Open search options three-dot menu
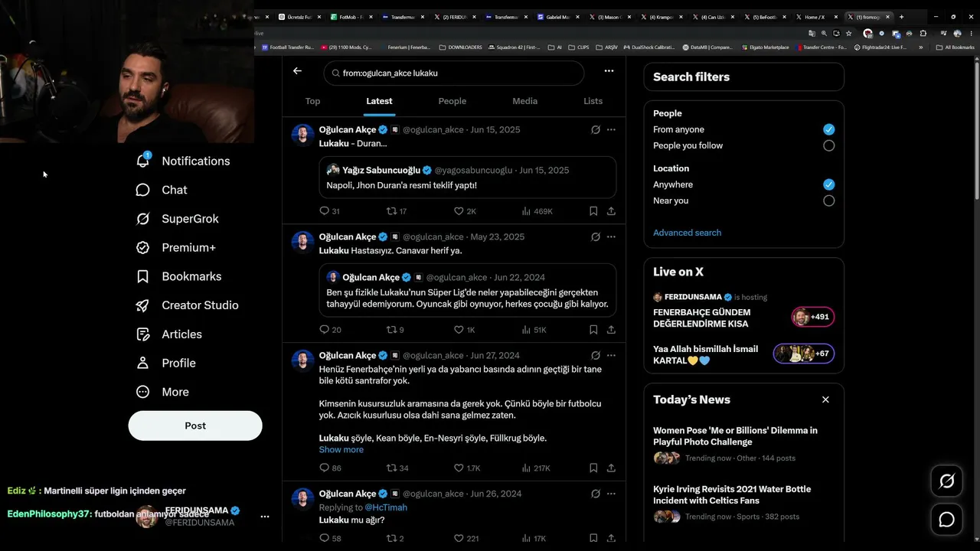This screenshot has width=980, height=551. [609, 71]
